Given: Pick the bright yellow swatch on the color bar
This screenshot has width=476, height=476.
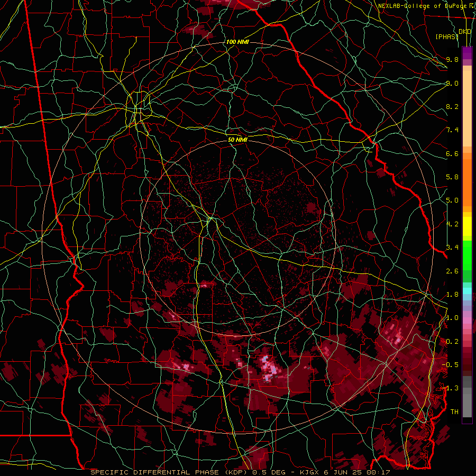Looking at the screenshot, I should pos(467,226).
